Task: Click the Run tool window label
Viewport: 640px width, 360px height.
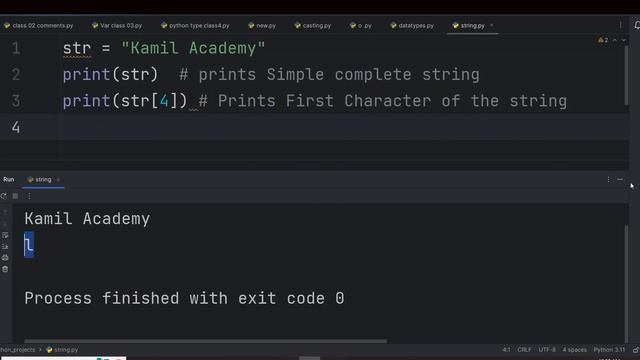Action: coord(9,180)
